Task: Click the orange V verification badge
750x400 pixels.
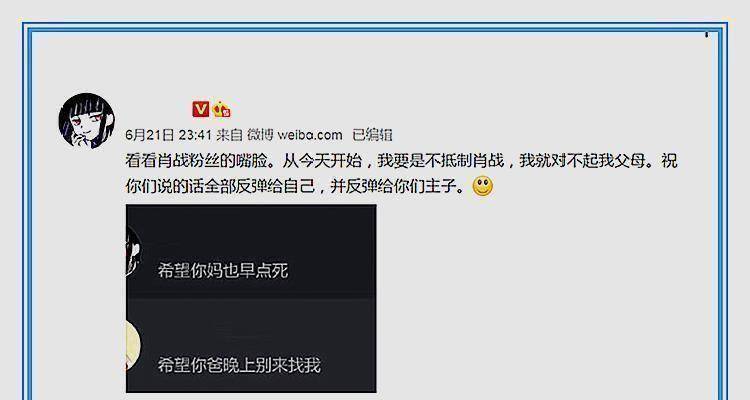Action: [x=200, y=110]
